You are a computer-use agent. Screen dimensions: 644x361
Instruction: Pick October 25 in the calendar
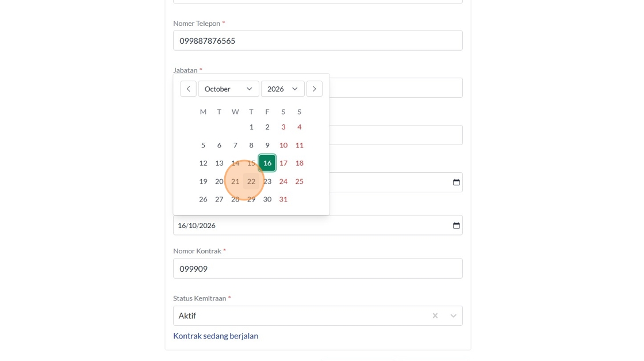tap(300, 181)
